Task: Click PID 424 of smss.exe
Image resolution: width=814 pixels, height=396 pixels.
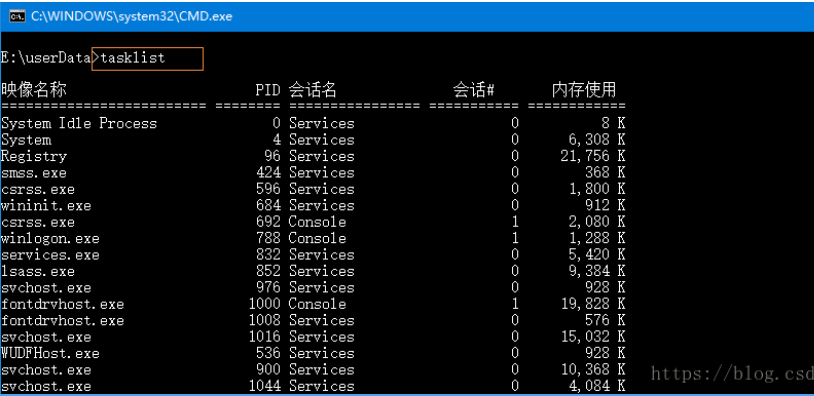Action: tap(268, 173)
